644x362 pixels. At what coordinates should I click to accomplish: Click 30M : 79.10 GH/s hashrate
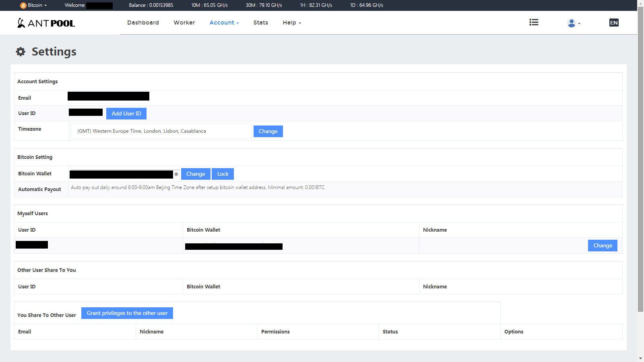(264, 5)
